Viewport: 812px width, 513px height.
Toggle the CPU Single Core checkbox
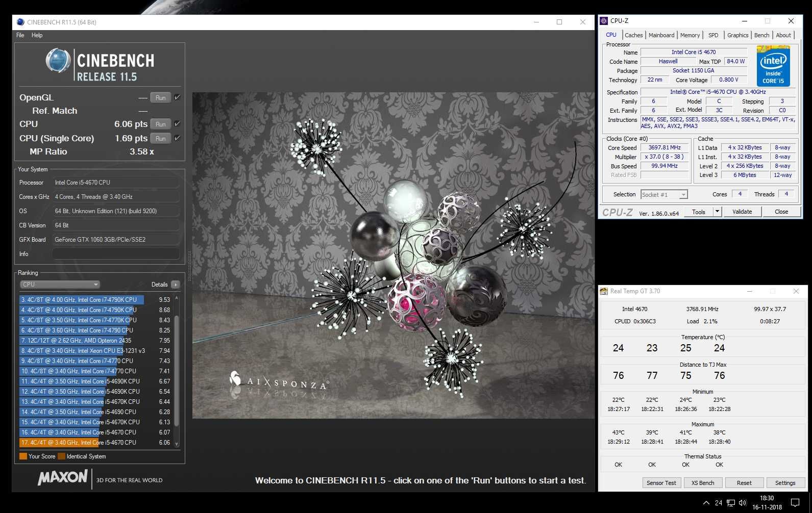point(177,138)
